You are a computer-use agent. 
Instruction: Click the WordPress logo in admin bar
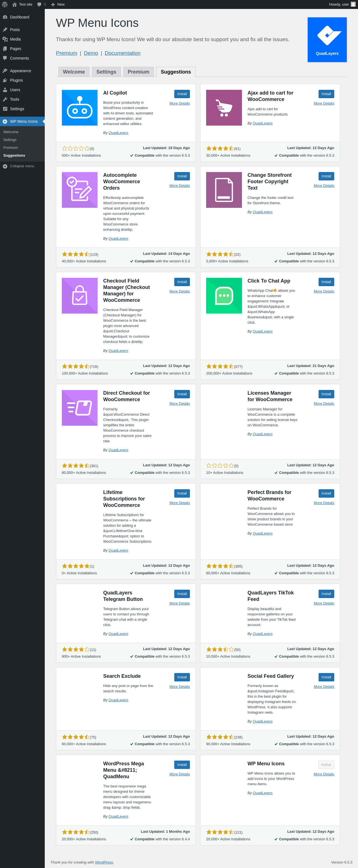click(x=5, y=4)
